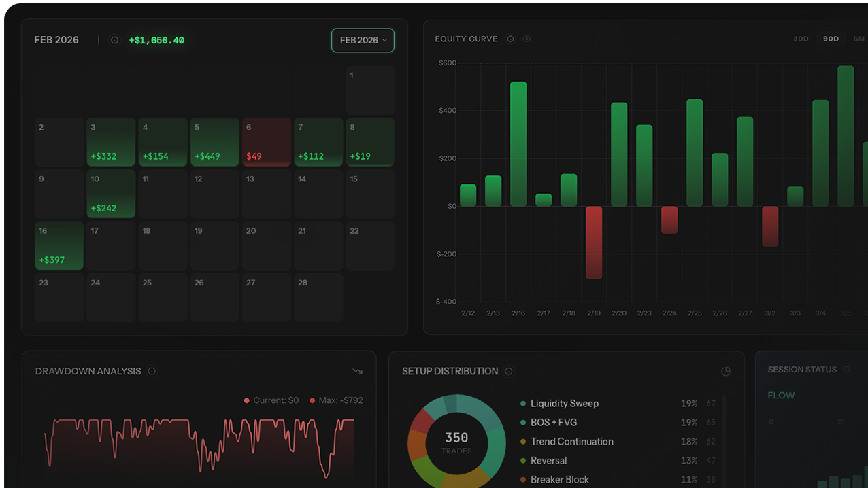Toggle the Liquidity Sweep legend entry
This screenshot has width=868, height=488.
point(564,403)
